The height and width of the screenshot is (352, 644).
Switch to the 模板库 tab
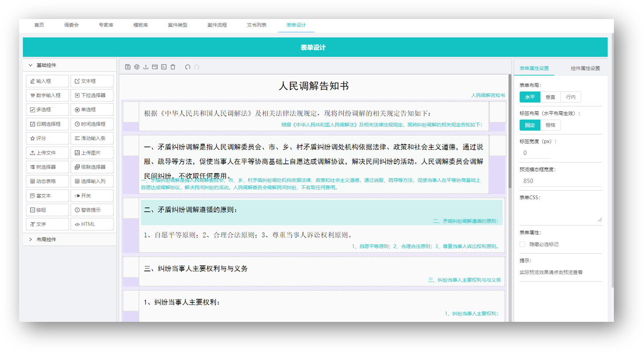[x=141, y=25]
